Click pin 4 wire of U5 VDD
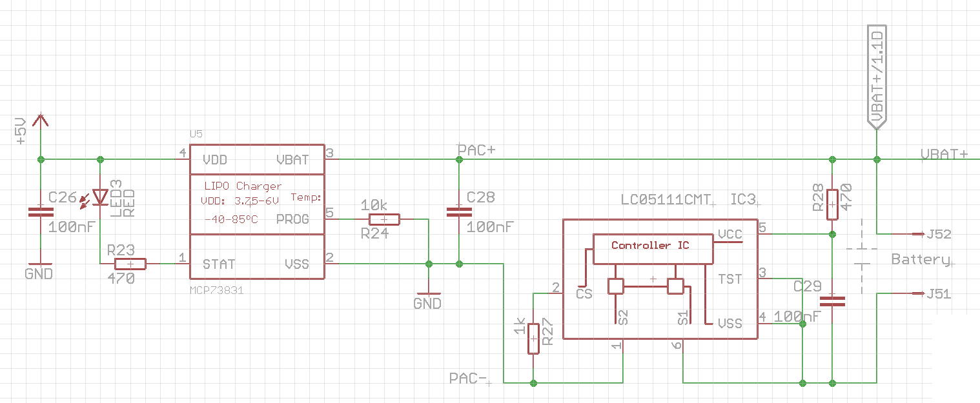980x403 pixels. (x=182, y=159)
